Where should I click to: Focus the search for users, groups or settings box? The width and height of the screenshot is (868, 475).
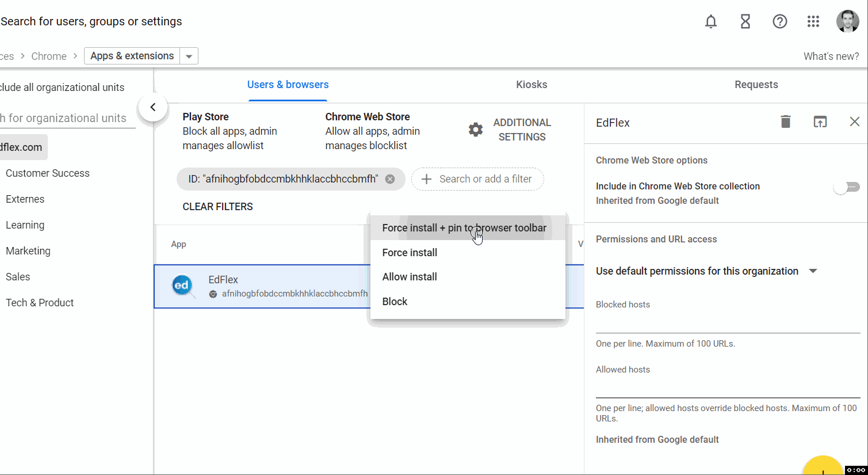[91, 22]
